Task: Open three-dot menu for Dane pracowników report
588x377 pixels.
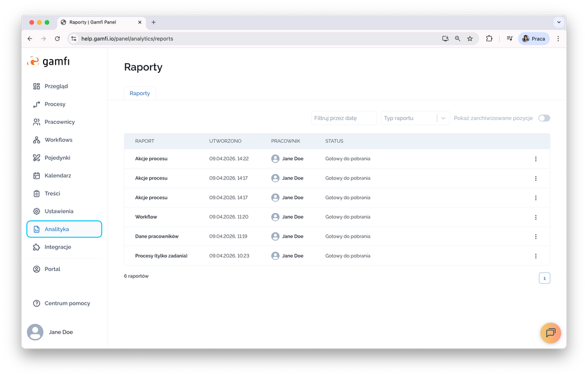Action: click(x=536, y=236)
